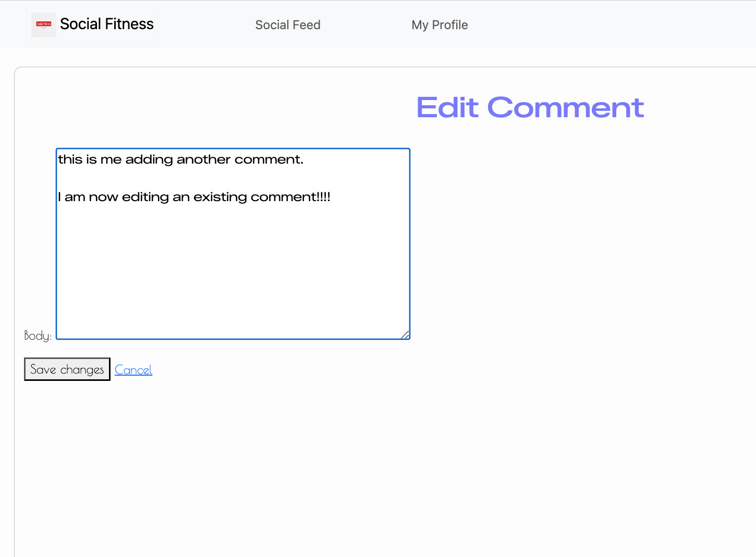Screen dimensions: 756x557
Task: Place cursor after 'another comment.' text
Action: (304, 159)
